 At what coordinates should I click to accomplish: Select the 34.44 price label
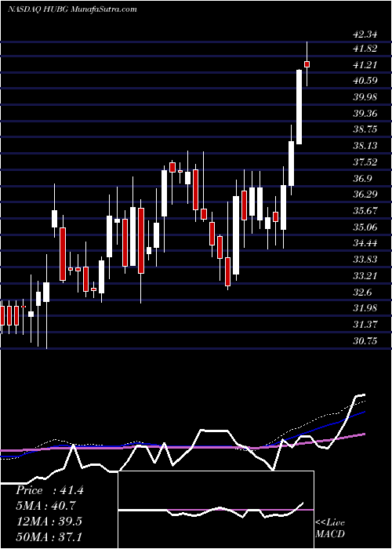coord(365,243)
